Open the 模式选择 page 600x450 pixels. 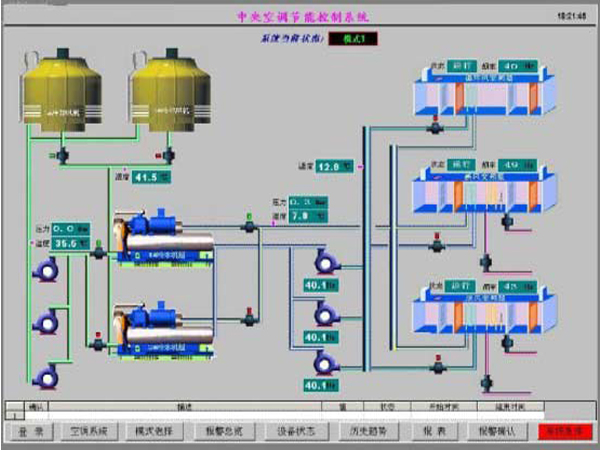pos(154,432)
